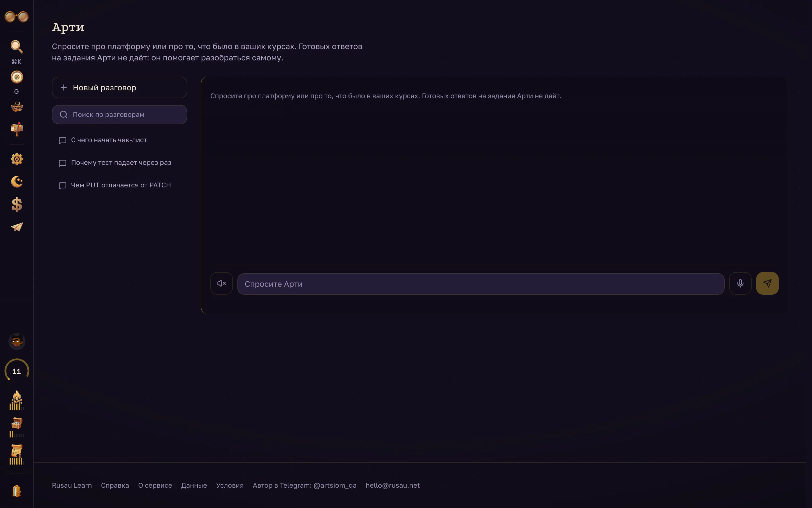
Task: Open the mailbox icon in sidebar
Action: (x=16, y=129)
